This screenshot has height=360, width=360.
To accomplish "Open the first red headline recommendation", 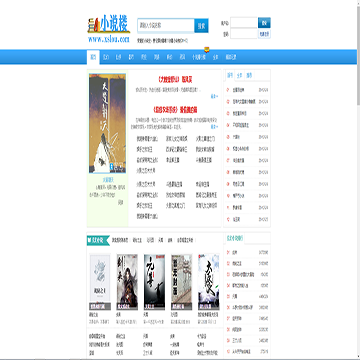I will tap(175, 80).
